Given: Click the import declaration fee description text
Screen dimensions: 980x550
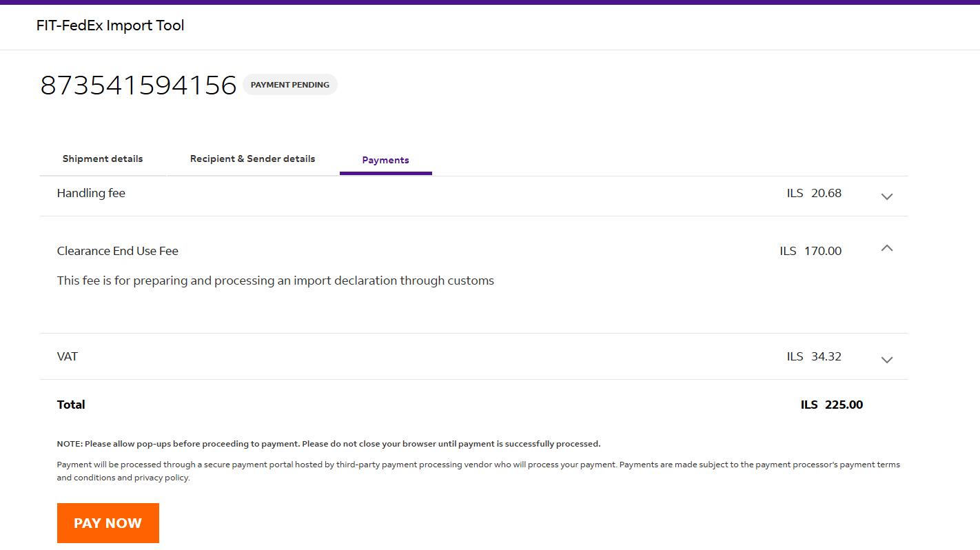Looking at the screenshot, I should pos(276,281).
